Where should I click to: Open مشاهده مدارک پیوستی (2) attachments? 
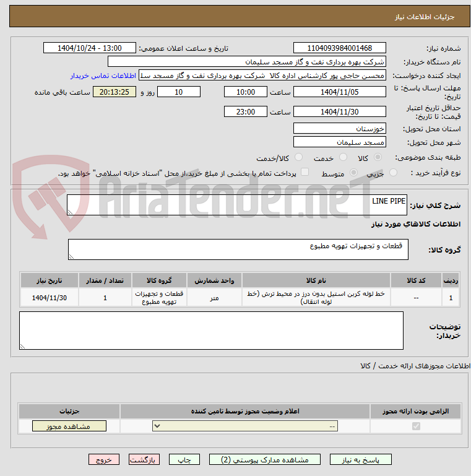pyautogui.click(x=265, y=460)
